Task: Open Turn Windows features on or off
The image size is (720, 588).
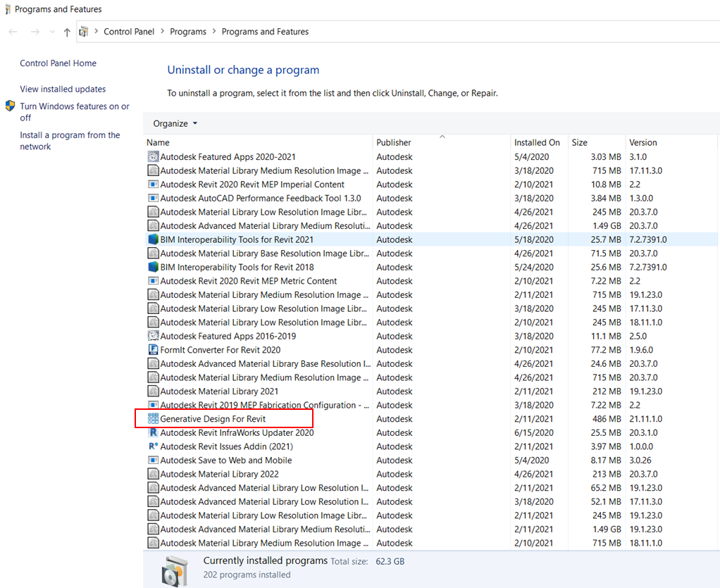Action: click(75, 112)
